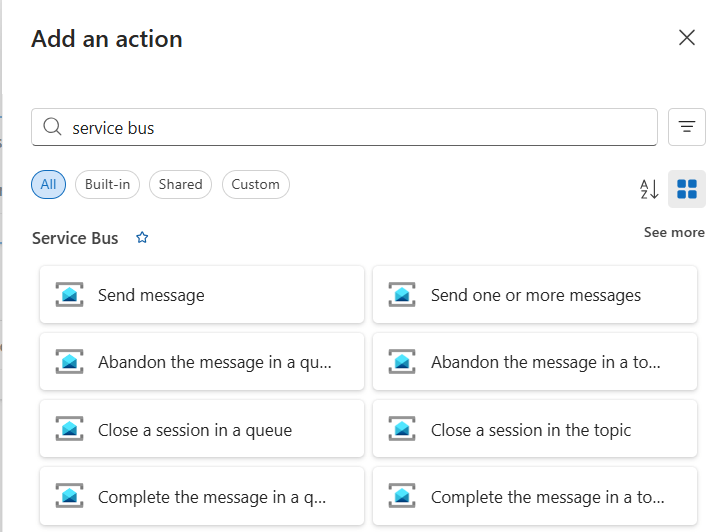Select Complete the message in a topic
This screenshot has width=714, height=532.
547,497
